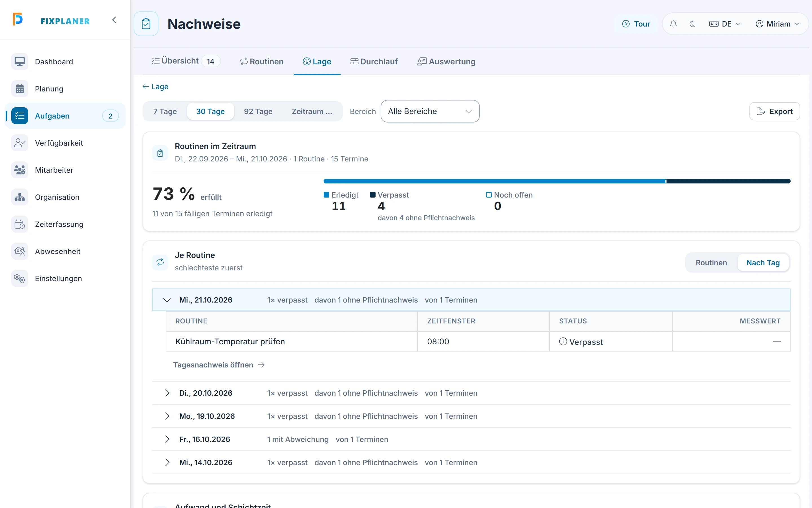This screenshot has width=812, height=508.
Task: Expand the Mo., 19.10.2026 row
Action: click(471, 416)
